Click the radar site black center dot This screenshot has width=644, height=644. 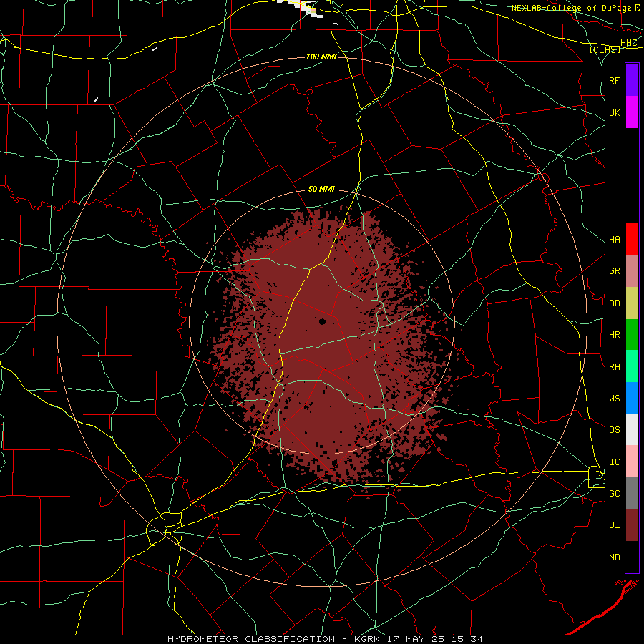pos(323,321)
